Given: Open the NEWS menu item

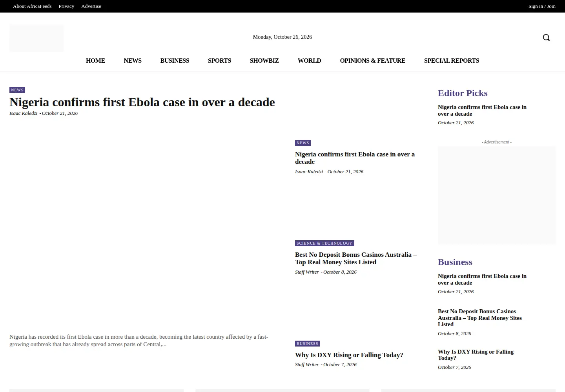Looking at the screenshot, I should pos(133,61).
